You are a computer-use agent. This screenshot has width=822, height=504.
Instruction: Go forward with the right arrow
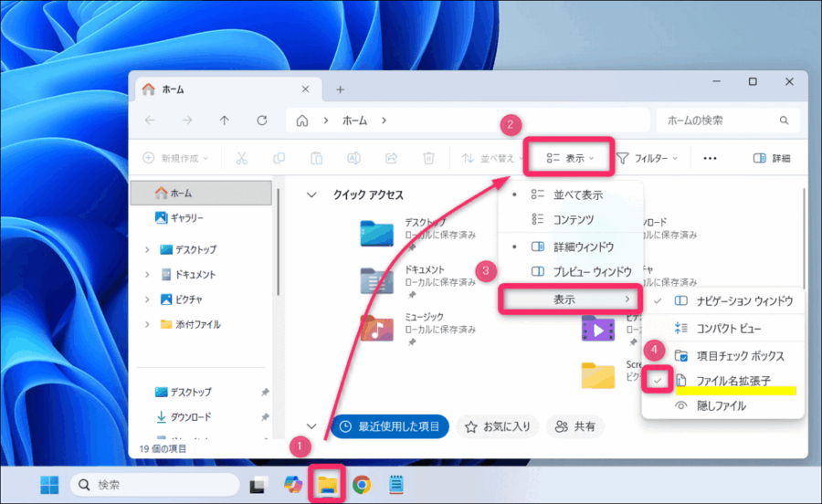[187, 121]
